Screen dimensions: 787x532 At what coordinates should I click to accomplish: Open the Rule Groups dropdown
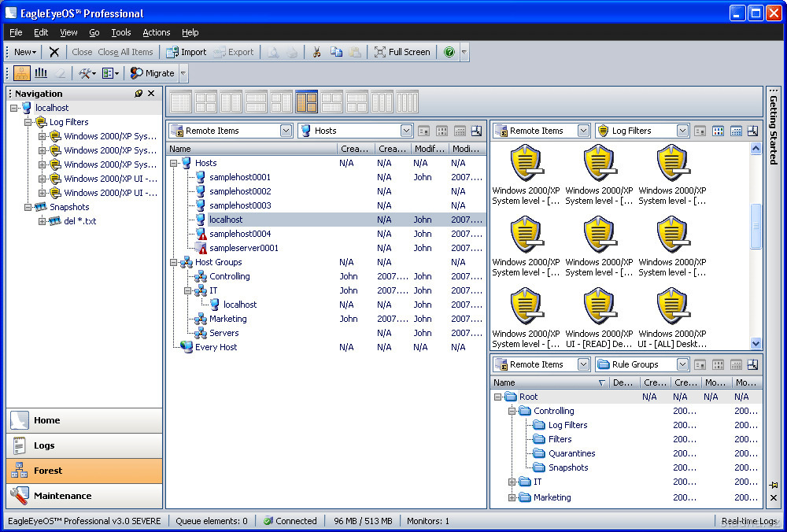point(682,364)
